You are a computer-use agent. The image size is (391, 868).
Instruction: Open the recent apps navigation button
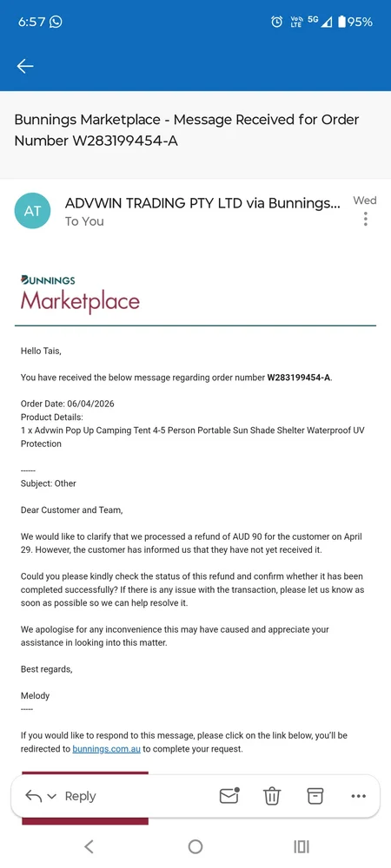tap(302, 845)
